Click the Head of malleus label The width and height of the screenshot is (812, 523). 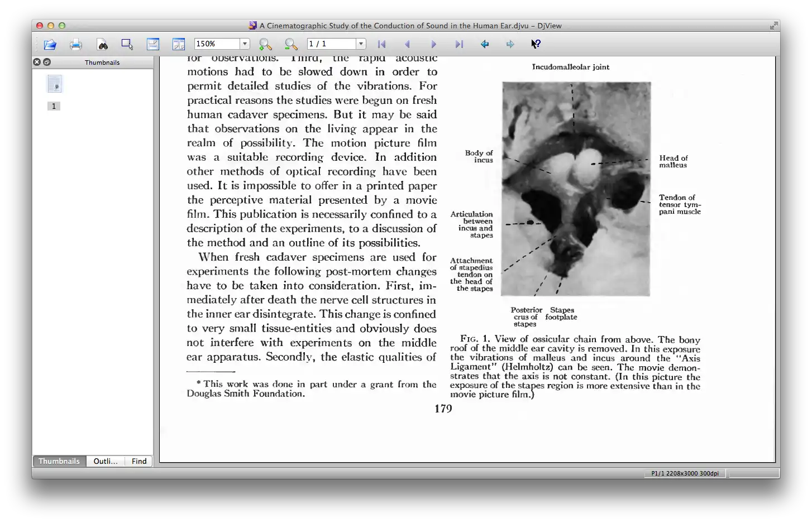click(x=673, y=161)
